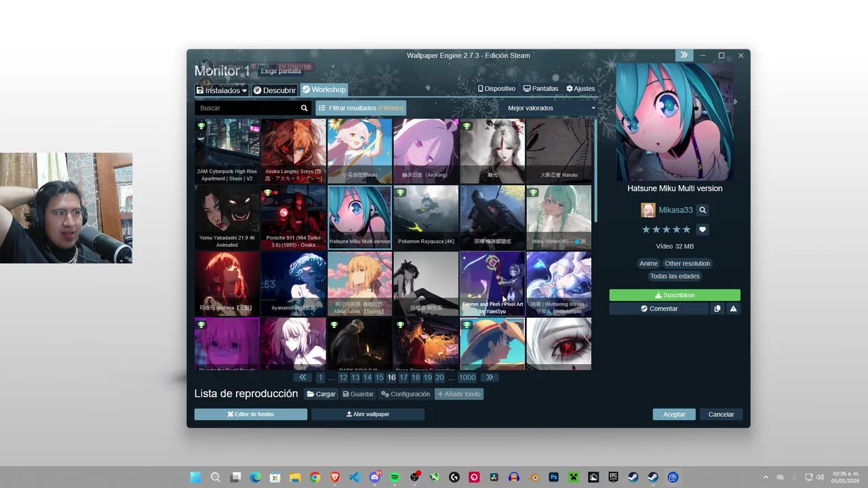Open Dispositivo settings
Viewport: 868px width, 488px height.
[496, 89]
